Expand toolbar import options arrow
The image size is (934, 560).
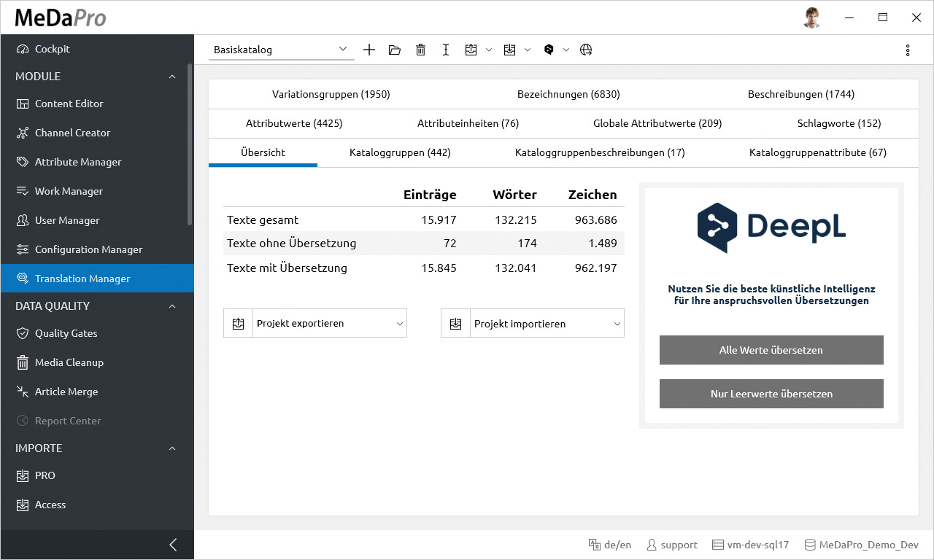(x=528, y=50)
